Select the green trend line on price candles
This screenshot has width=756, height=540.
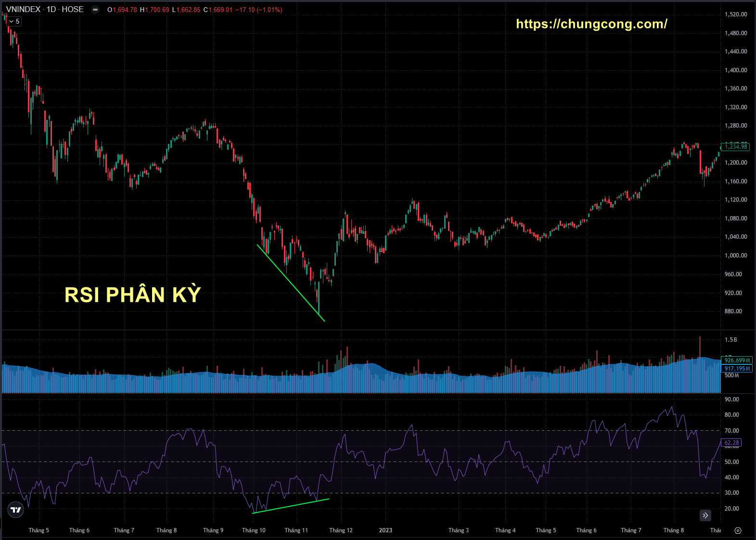pos(291,283)
